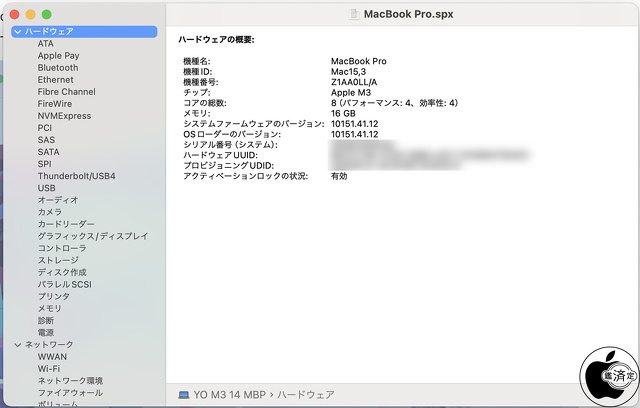Select Apple Pay in the sidebar
Screen dimensions: 640x408
(x=58, y=55)
